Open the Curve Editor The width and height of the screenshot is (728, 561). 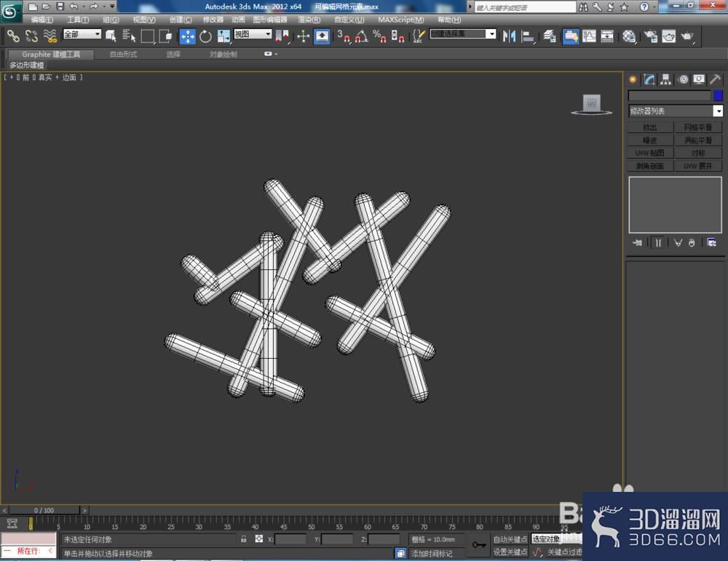coord(589,36)
